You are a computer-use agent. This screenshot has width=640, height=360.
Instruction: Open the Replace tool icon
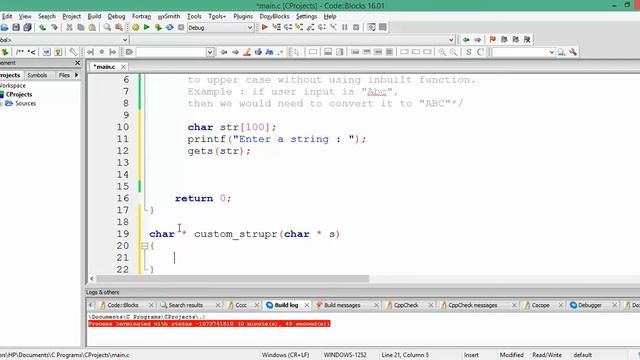pyautogui.click(x=119, y=27)
